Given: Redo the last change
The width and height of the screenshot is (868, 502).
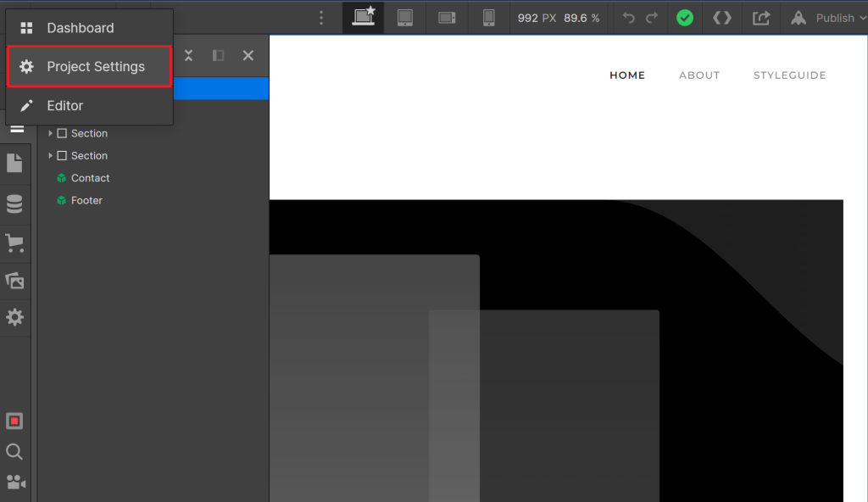Looking at the screenshot, I should pyautogui.click(x=652, y=18).
